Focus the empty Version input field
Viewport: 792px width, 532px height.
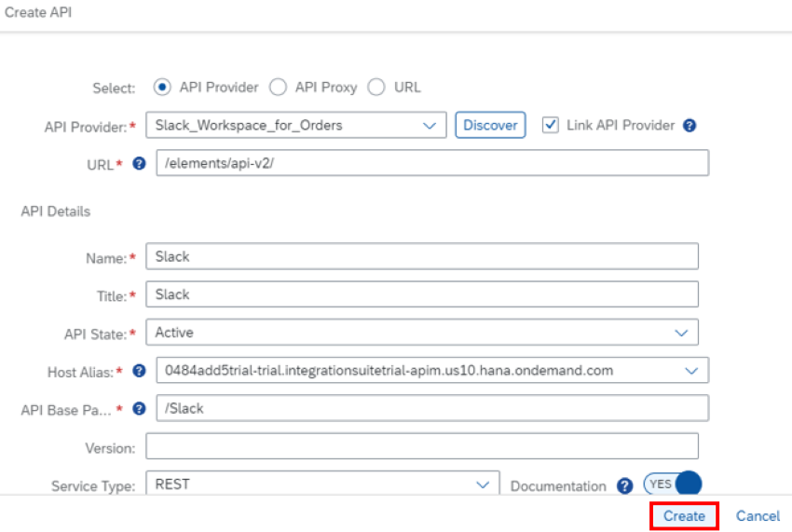click(422, 446)
